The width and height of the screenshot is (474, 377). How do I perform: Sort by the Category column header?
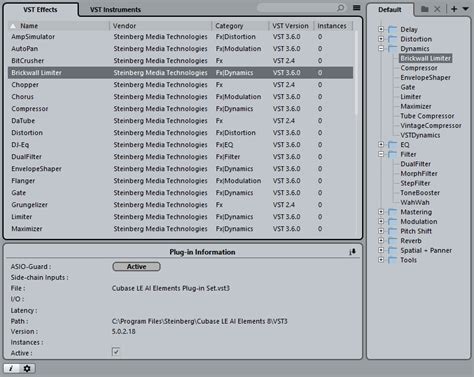pos(240,26)
